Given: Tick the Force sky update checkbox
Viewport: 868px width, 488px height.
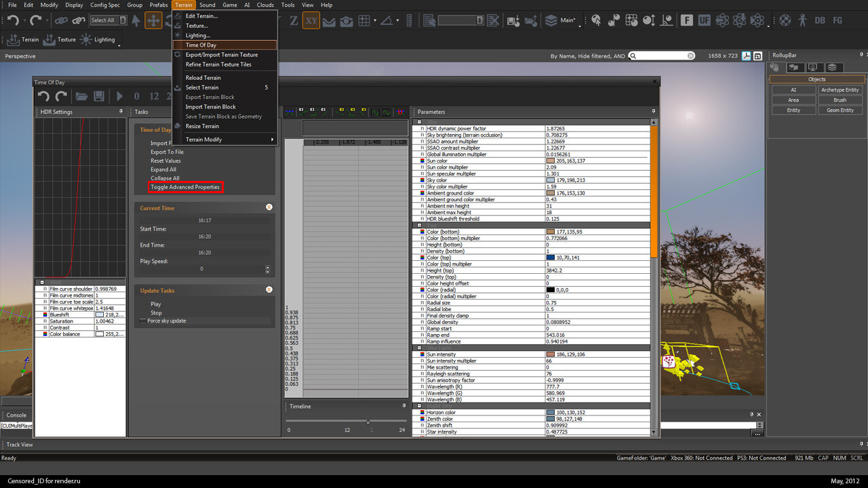Looking at the screenshot, I should coord(142,321).
